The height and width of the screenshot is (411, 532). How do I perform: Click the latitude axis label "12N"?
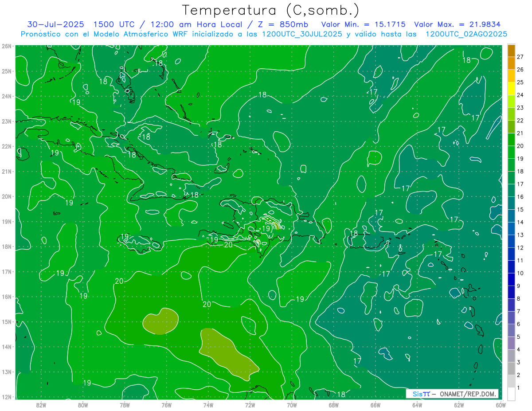(6, 397)
